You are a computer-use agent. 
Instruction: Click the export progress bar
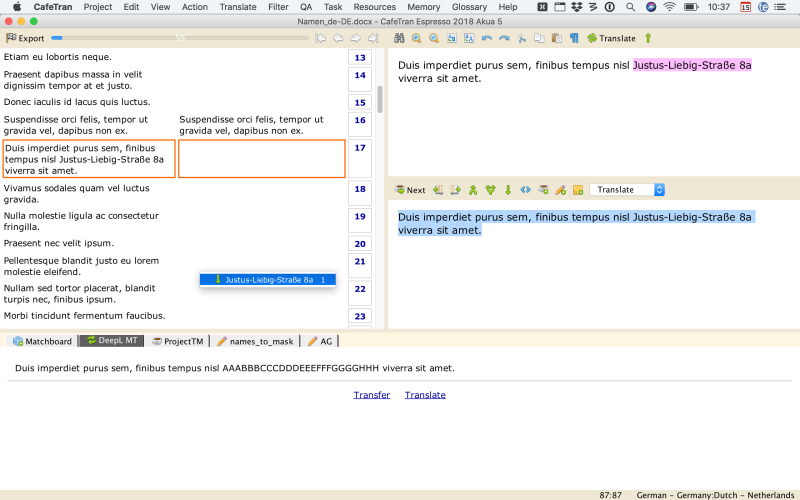[180, 38]
